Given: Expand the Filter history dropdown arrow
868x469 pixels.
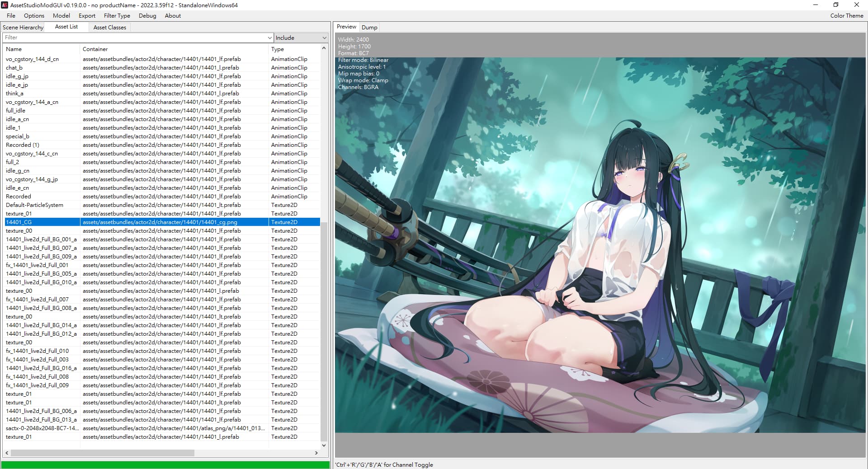Looking at the screenshot, I should [x=270, y=38].
